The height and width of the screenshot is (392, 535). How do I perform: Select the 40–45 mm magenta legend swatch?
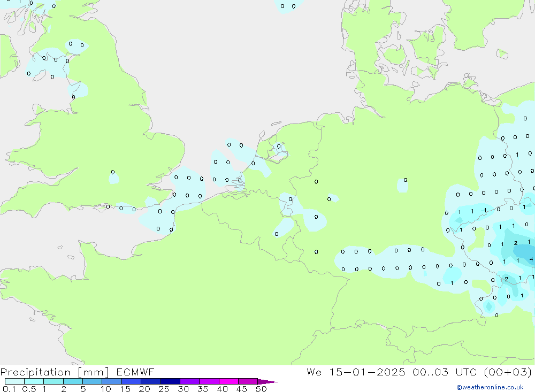pyautogui.click(x=228, y=381)
